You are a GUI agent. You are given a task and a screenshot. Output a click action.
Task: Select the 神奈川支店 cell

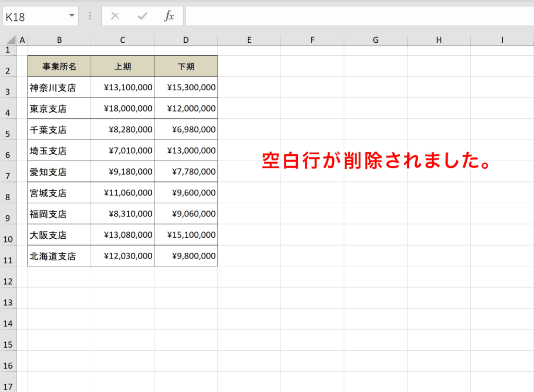59,88
